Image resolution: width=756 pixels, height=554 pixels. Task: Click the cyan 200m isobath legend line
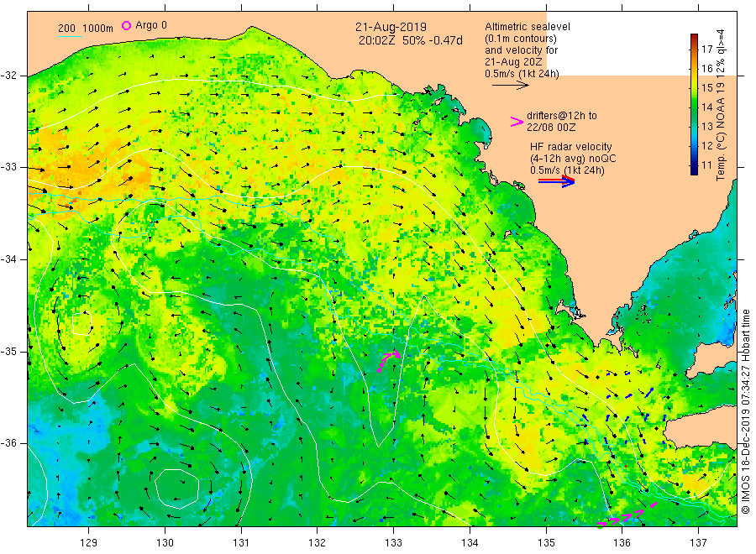coord(70,35)
